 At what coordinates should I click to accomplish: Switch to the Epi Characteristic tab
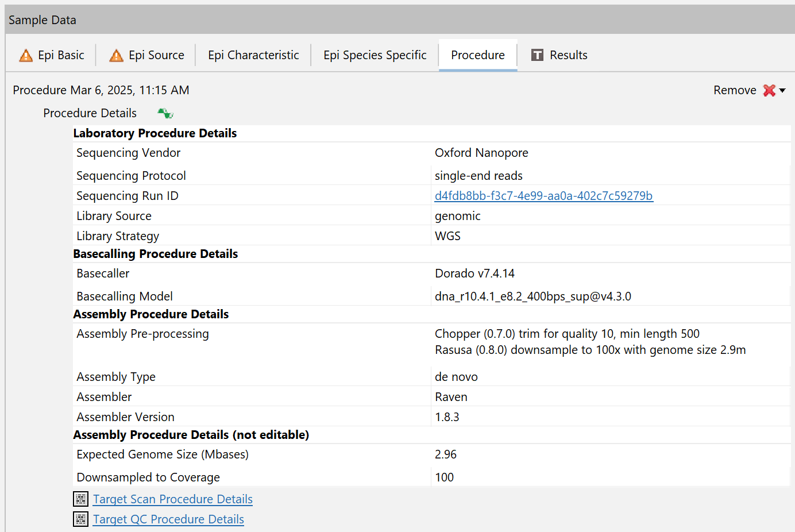pos(253,55)
